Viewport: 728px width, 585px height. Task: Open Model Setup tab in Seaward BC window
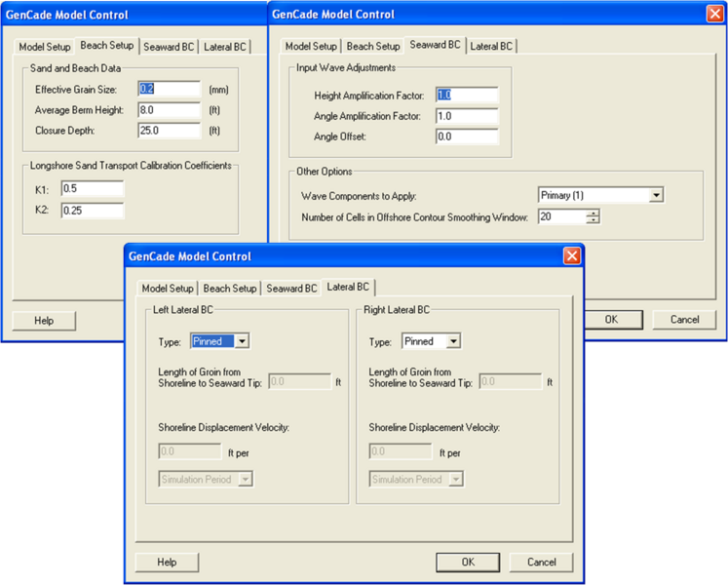coord(311,47)
